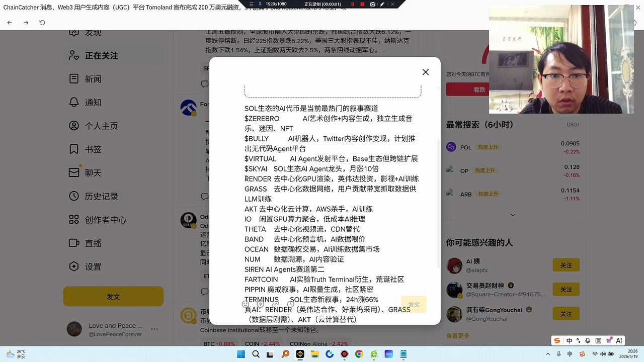Toggle Chinese input mode 中
Viewport: 644px width, 362px height.
coord(569,340)
